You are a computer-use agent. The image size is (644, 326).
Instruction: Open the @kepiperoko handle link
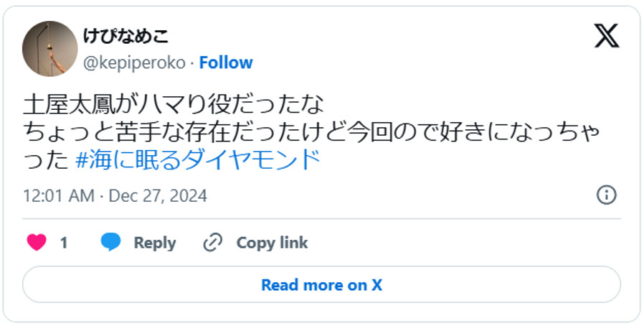pos(135,63)
